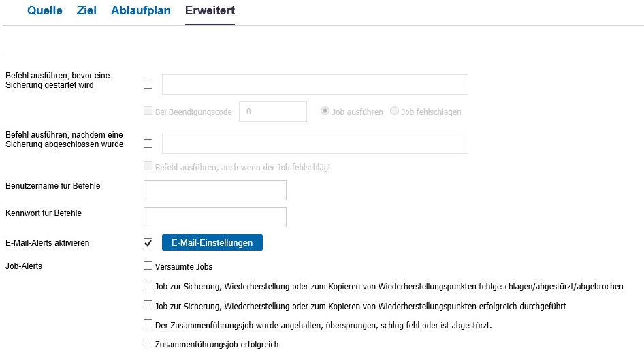Enable alert for fehlgeschlagen/abgestürzt/abgebrochen jobs
644x361 pixels.
click(x=148, y=285)
